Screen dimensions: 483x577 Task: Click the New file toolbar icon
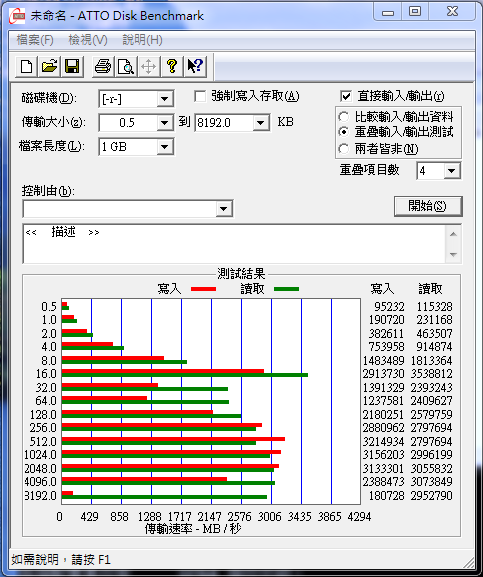(26, 67)
